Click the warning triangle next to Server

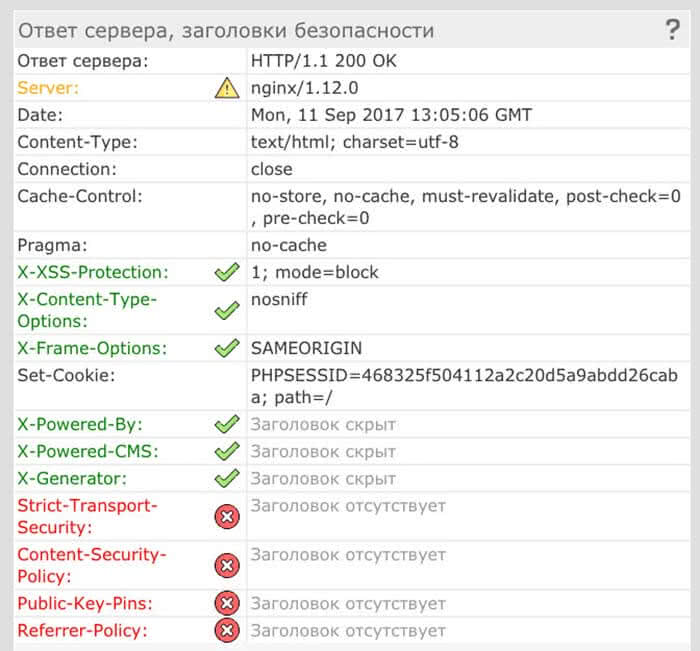click(227, 88)
